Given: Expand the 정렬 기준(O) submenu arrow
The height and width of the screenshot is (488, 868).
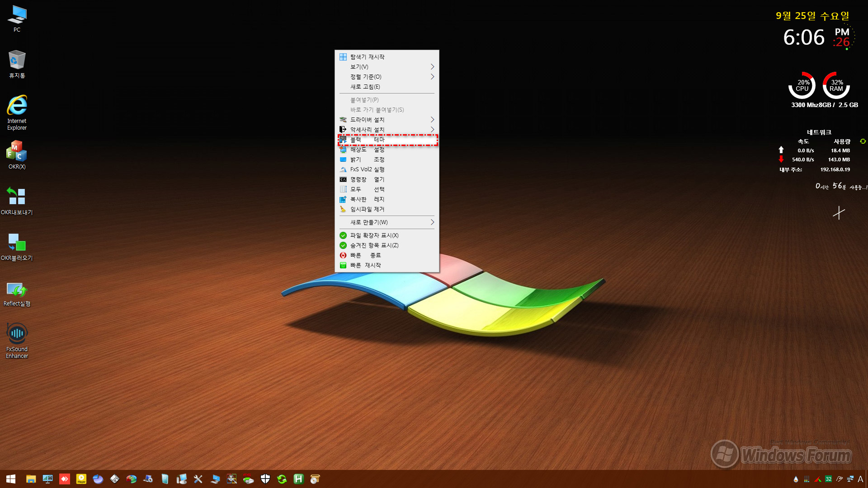Looking at the screenshot, I should (x=432, y=77).
